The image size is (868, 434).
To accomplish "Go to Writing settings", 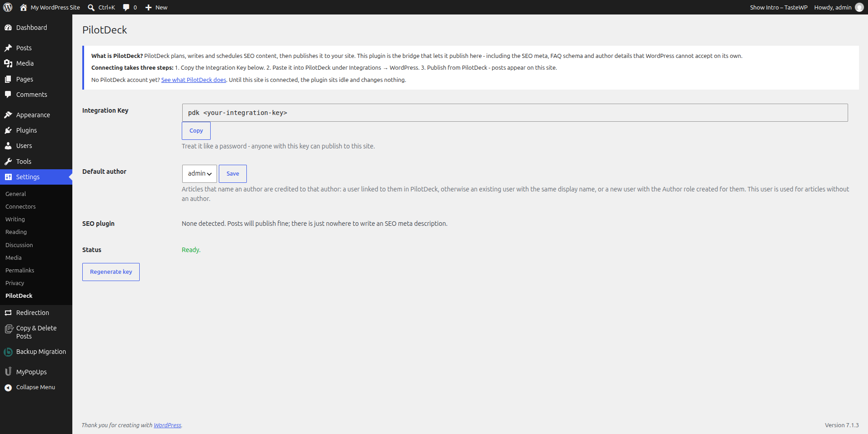I will click(x=15, y=219).
